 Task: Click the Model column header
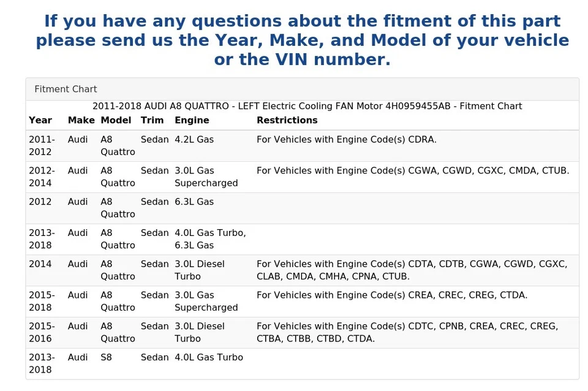[x=116, y=120]
